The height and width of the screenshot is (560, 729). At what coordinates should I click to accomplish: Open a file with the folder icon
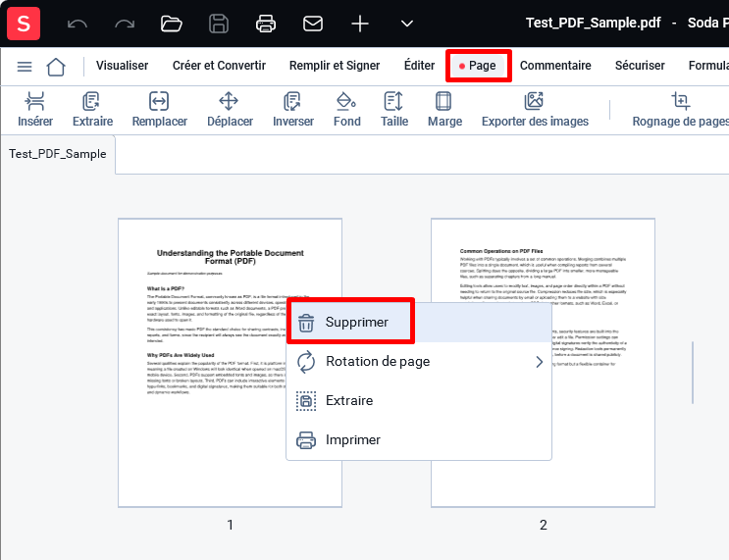(x=171, y=24)
